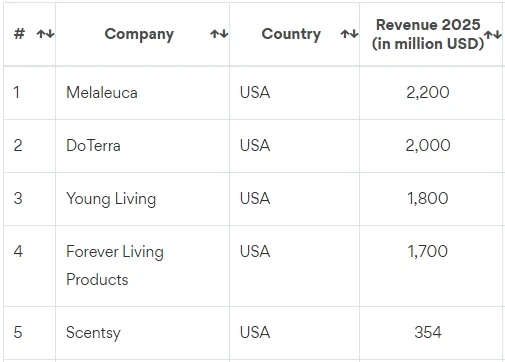Click the Young Living company cell
The width and height of the screenshot is (505, 362).
143,199
